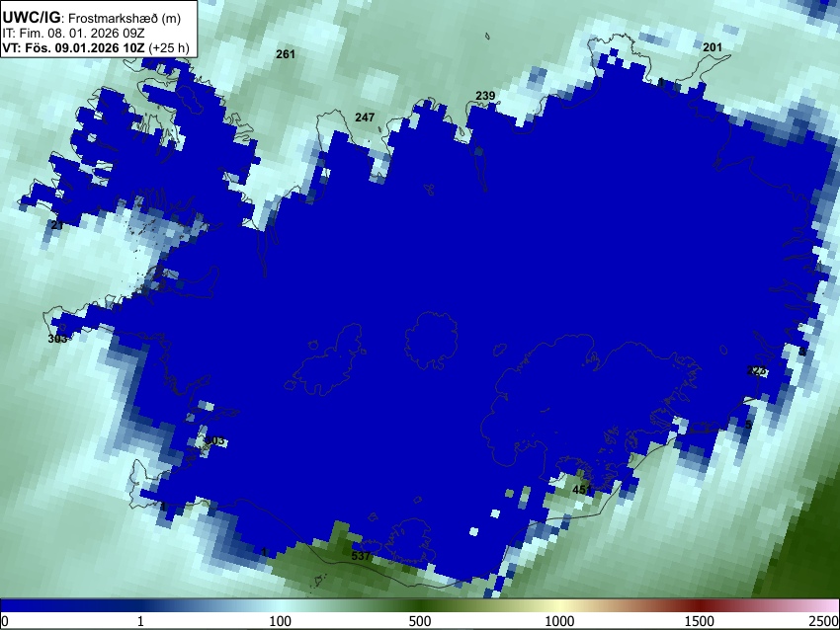Click the 2500 label on the color scale

coord(824,621)
